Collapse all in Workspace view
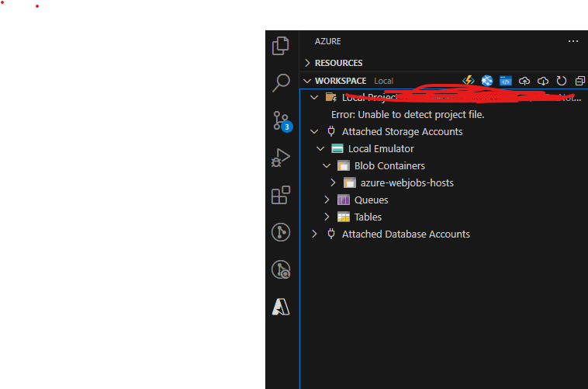588x389 pixels. coord(579,81)
